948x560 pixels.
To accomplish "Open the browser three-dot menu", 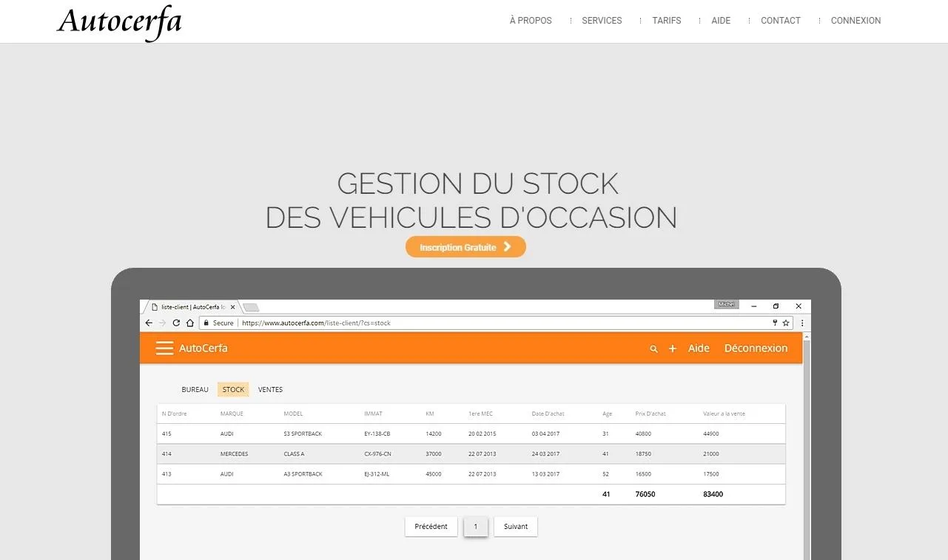I will pos(802,323).
